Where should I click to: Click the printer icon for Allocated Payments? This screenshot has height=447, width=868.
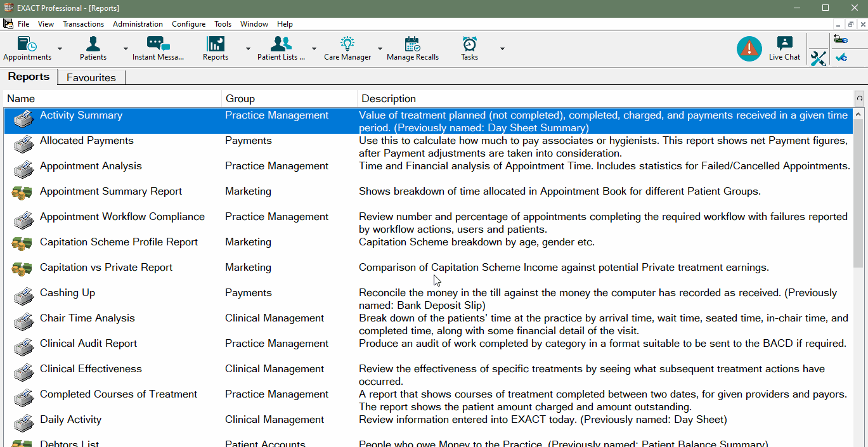[23, 144]
